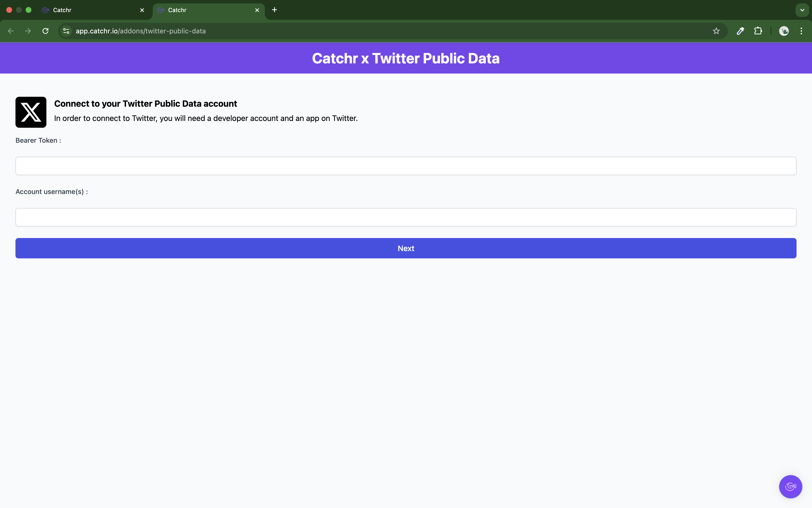View site information icon in address bar

pyautogui.click(x=66, y=31)
